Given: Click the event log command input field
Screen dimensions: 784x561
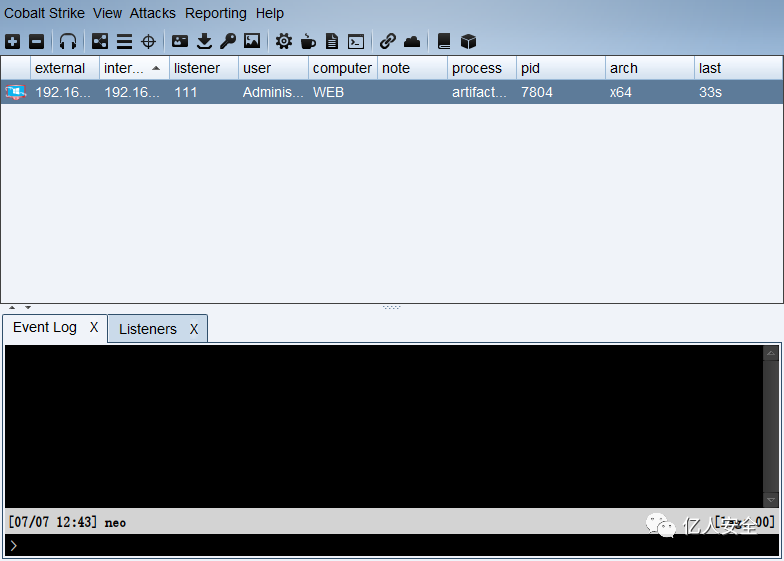Looking at the screenshot, I should pyautogui.click(x=392, y=546).
